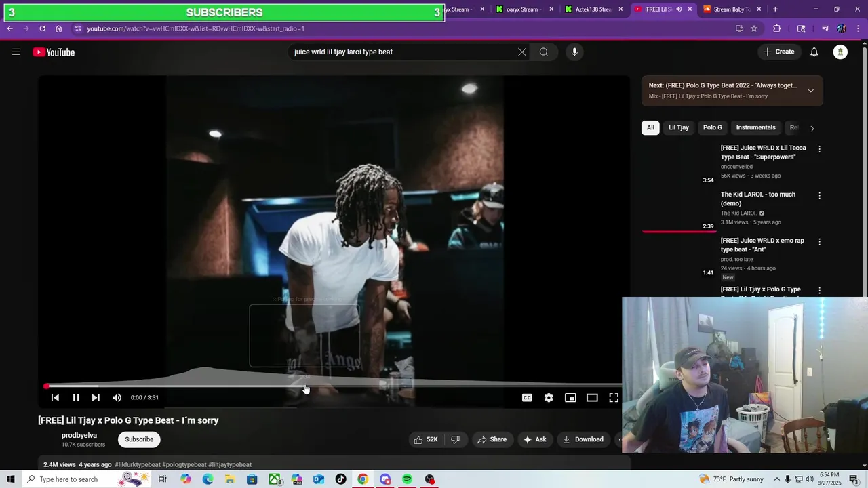Open the player settings gear

[x=549, y=398]
